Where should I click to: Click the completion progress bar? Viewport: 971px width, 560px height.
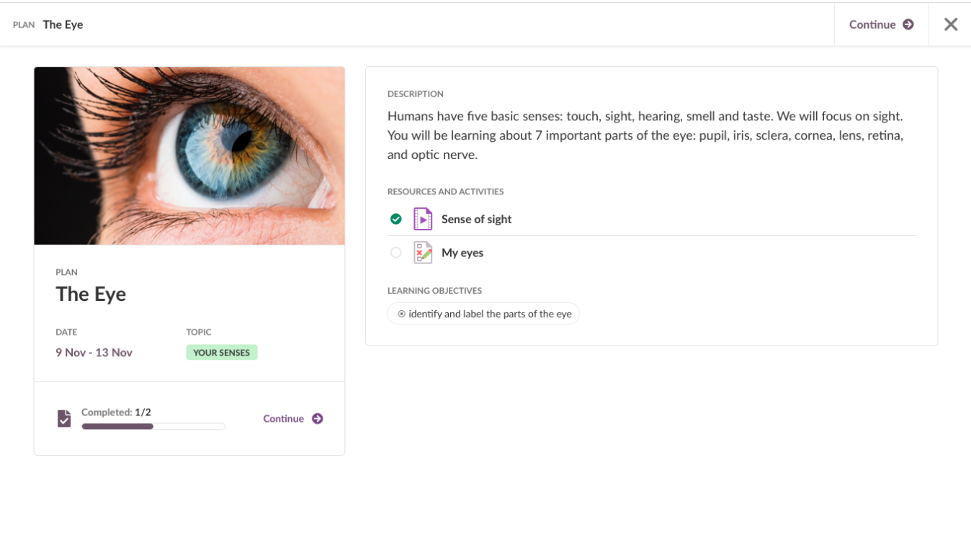pos(153,426)
